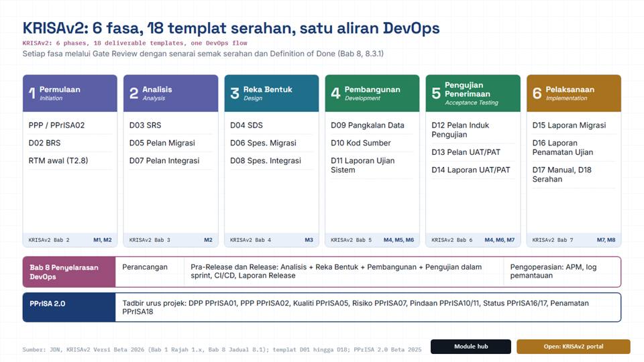Click the M4, M5, M6 module tag
The width and height of the screenshot is (644, 362).
(398, 240)
